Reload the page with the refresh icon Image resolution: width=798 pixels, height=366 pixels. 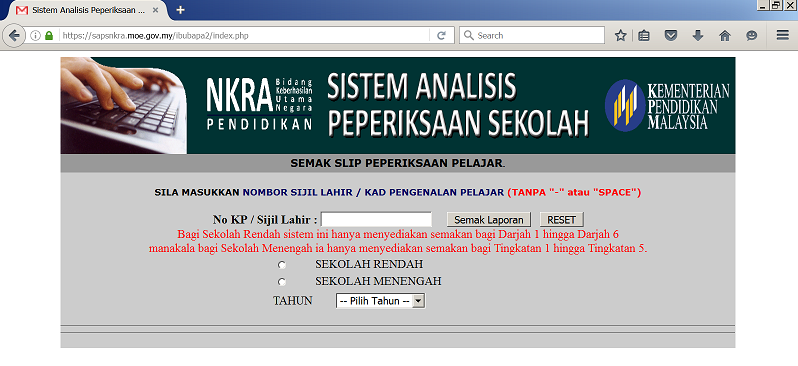pos(441,36)
